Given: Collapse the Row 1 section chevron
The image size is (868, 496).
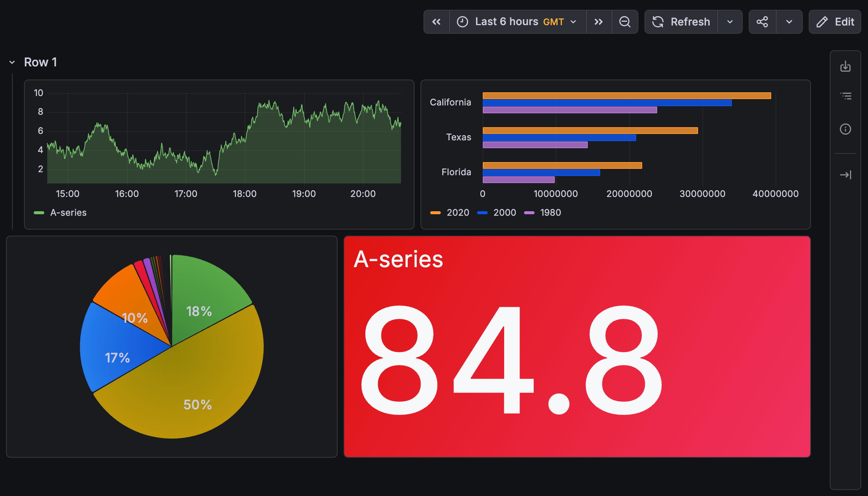Looking at the screenshot, I should click(12, 62).
